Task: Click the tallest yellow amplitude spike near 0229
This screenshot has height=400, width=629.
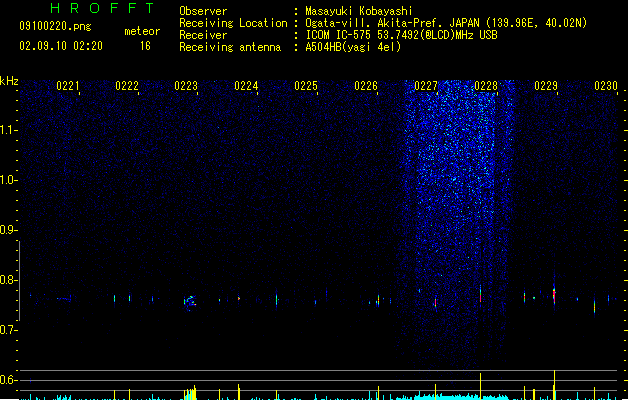Action: pyautogui.click(x=554, y=384)
